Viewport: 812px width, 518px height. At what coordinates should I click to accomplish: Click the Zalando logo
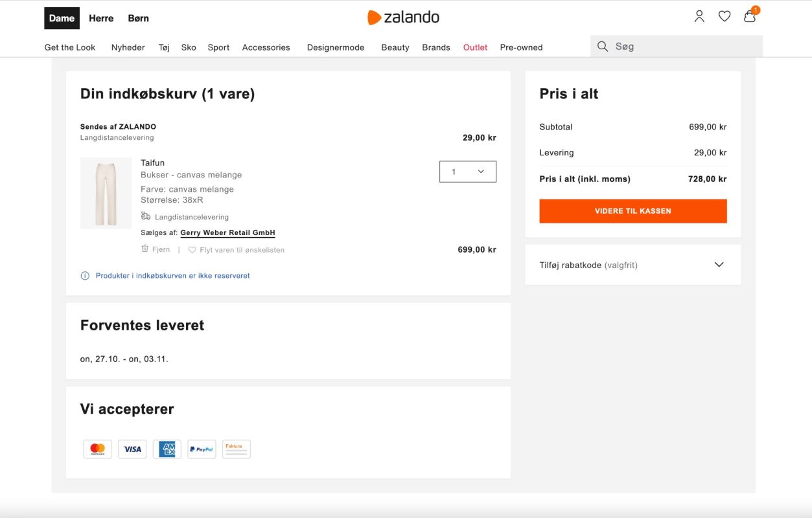pyautogui.click(x=403, y=17)
